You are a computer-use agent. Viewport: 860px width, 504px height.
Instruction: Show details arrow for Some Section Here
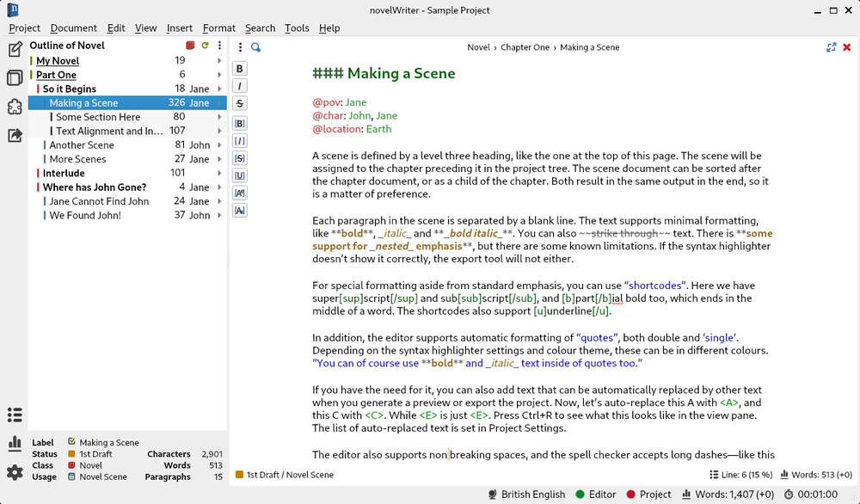(219, 117)
